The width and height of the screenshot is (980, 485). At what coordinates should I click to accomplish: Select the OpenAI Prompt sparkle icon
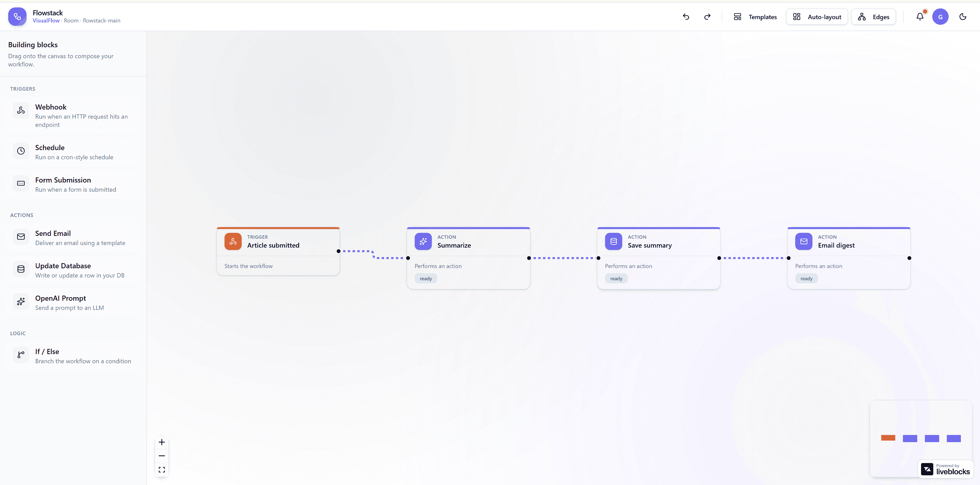(x=21, y=302)
